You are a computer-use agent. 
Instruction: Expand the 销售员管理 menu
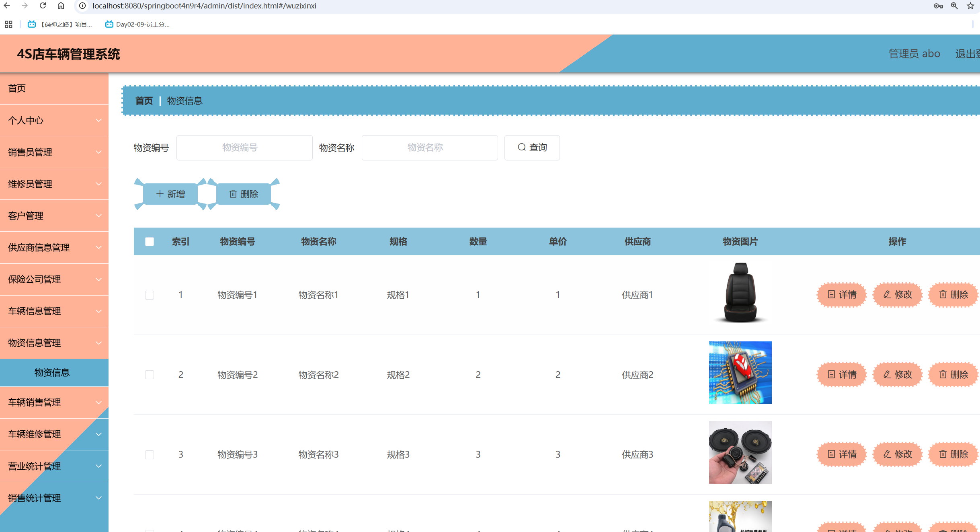(x=54, y=152)
